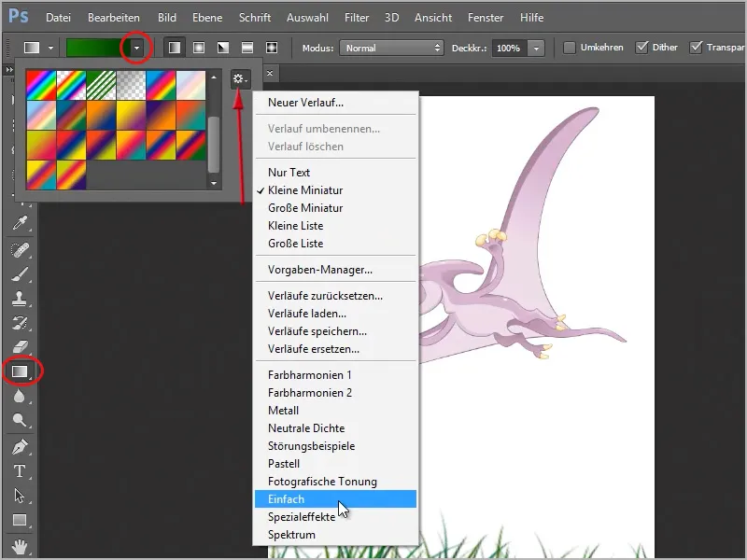The image size is (747, 560).
Task: Select the Eyedropper tool
Action: [x=20, y=223]
